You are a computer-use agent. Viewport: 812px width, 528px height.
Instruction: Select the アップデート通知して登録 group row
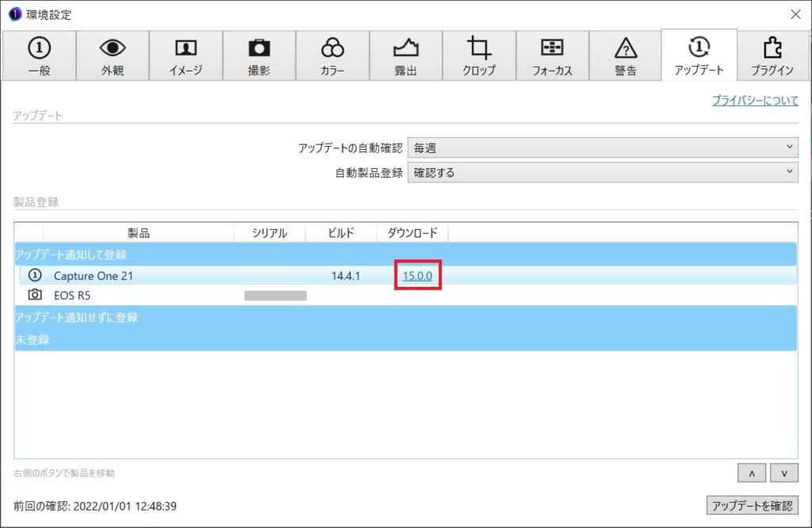click(405, 254)
